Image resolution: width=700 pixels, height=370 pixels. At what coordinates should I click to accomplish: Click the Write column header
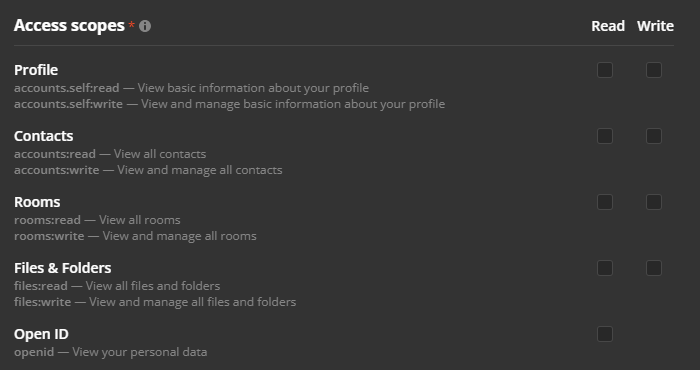(655, 26)
